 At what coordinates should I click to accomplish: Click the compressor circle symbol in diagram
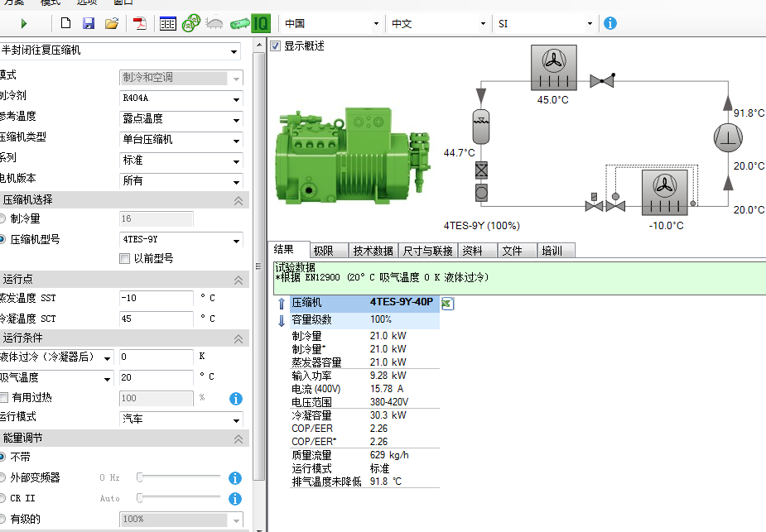728,137
